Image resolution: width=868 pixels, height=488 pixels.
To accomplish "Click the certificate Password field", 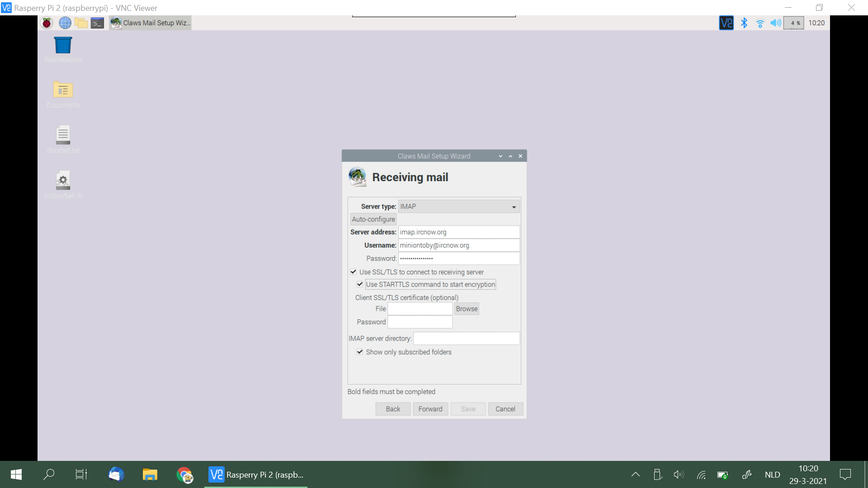I will (x=420, y=322).
